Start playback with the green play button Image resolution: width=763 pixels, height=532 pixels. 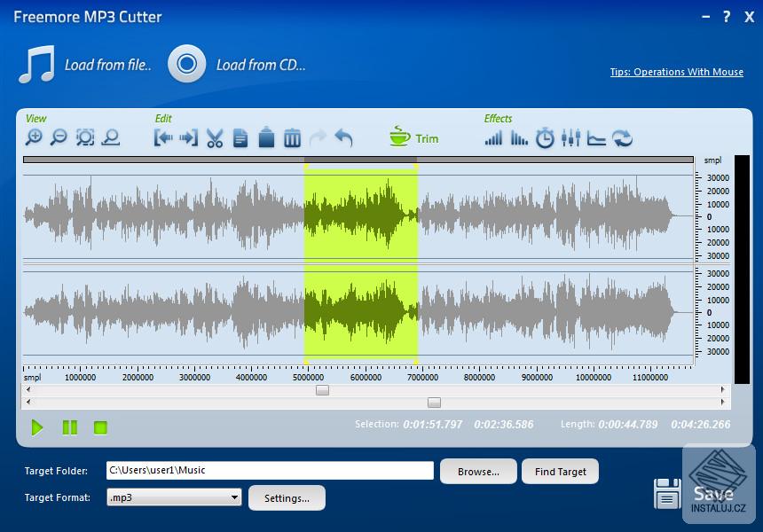point(37,428)
